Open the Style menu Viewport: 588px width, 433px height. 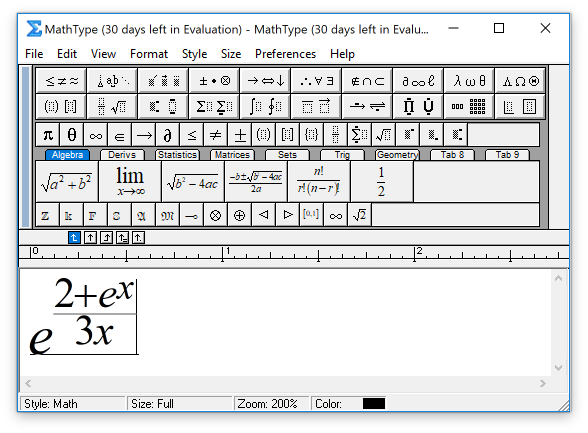194,54
